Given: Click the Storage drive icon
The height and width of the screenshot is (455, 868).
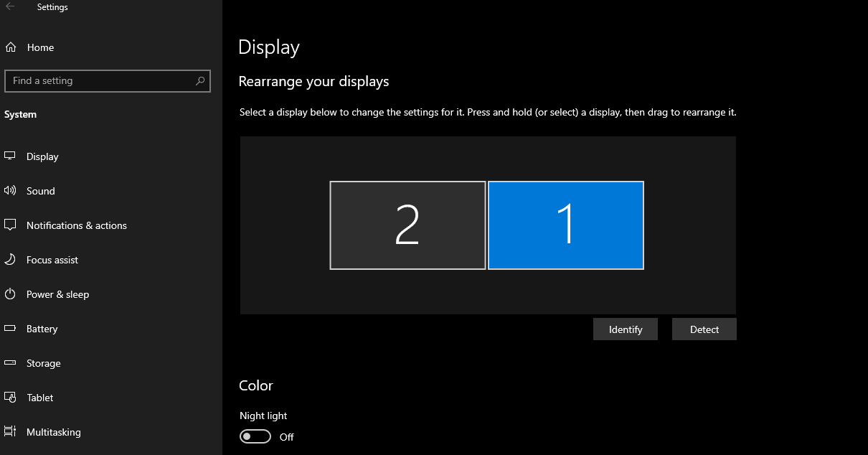Looking at the screenshot, I should coord(10,363).
